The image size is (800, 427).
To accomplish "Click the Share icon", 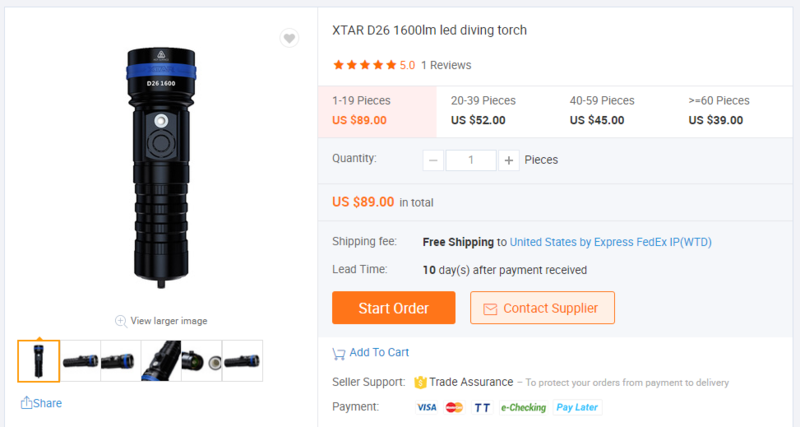I will coord(26,403).
